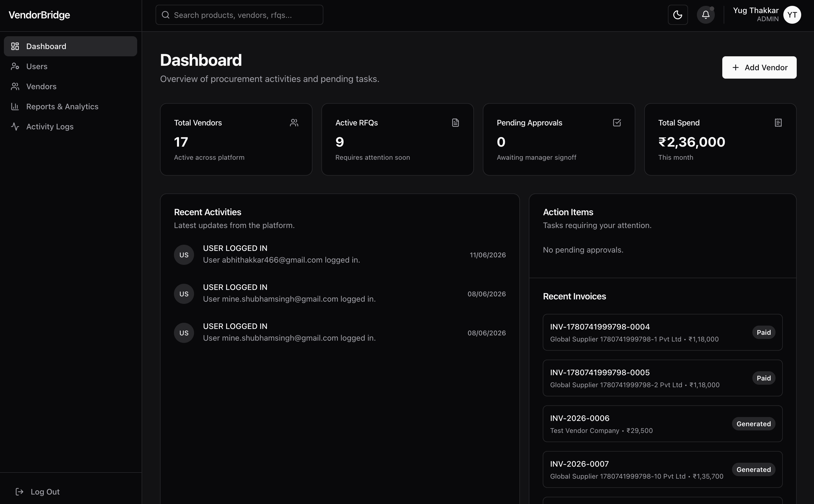
Task: Click the Add Vendor button
Action: point(759,67)
